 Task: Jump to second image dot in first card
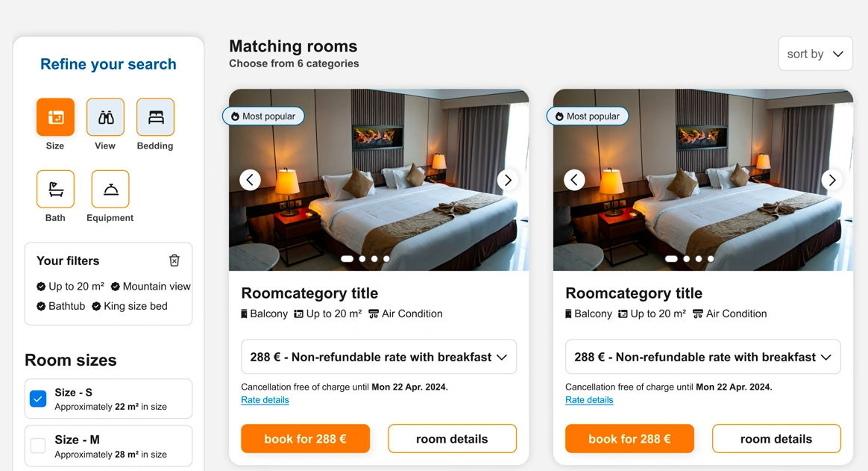coord(362,259)
